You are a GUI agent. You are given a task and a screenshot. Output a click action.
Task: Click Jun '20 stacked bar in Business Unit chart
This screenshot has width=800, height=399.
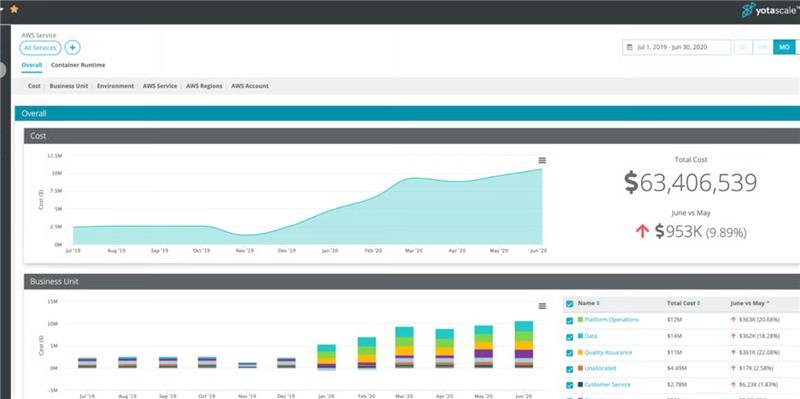(524, 344)
